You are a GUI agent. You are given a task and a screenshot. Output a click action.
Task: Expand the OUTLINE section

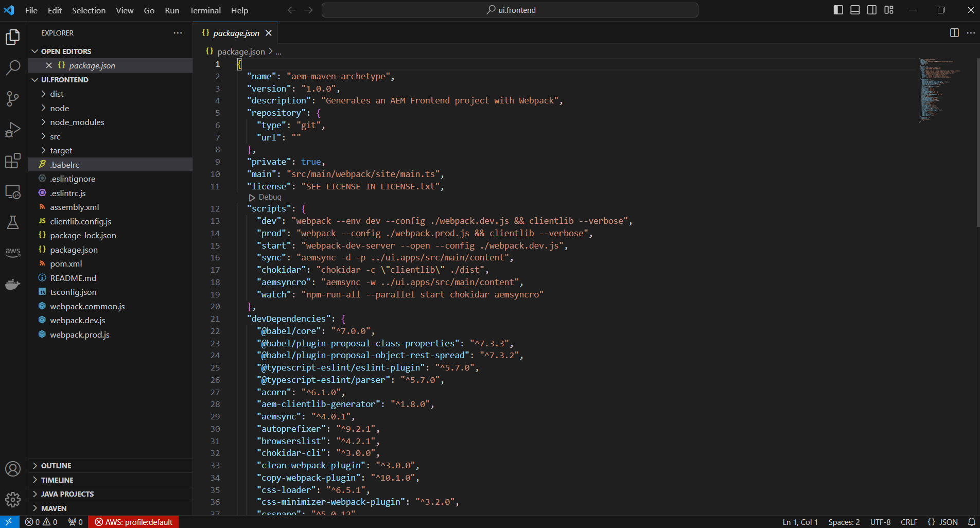(56, 466)
